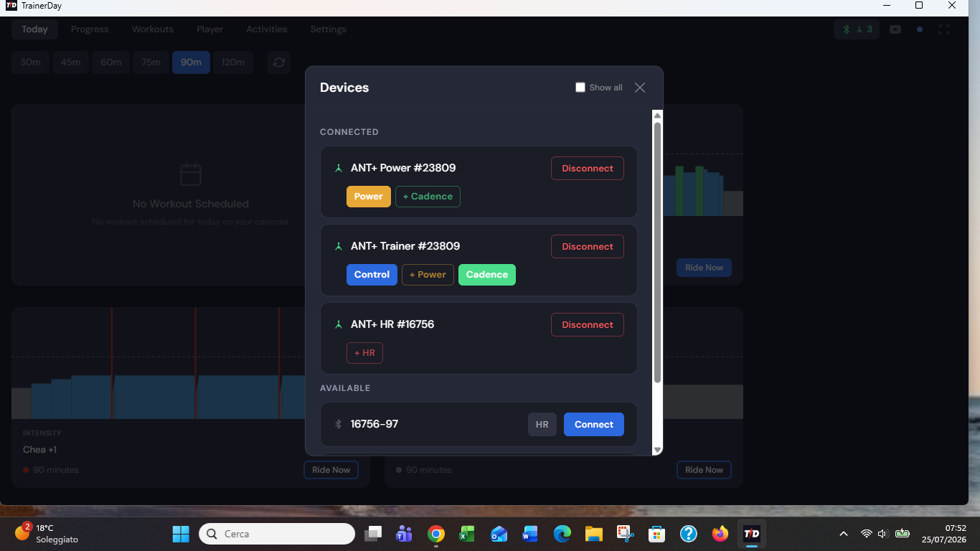Open the Workouts tab
Viewport: 980px width, 551px height.
click(153, 29)
